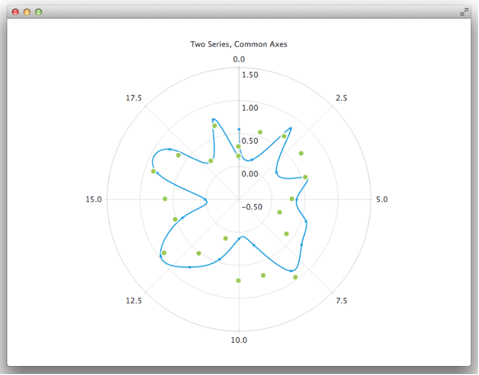Click the angular axis label "2.5"
The height and width of the screenshot is (375, 479).
341,98
